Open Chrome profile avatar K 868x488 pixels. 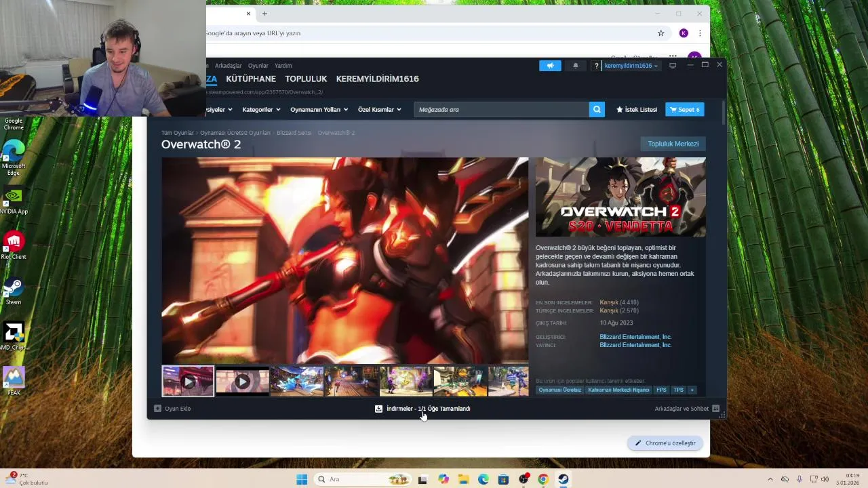click(684, 33)
